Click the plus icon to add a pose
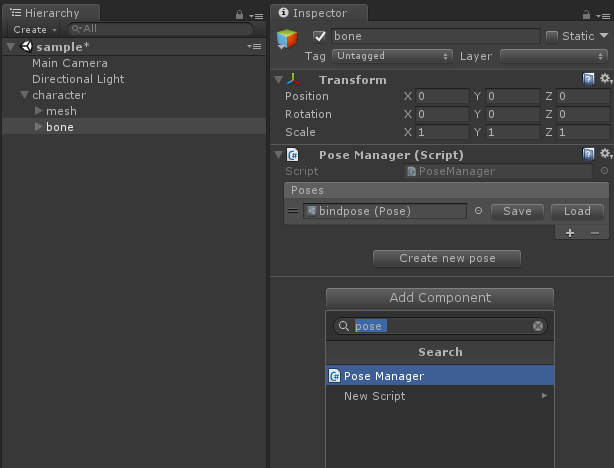The image size is (614, 468). click(x=570, y=233)
